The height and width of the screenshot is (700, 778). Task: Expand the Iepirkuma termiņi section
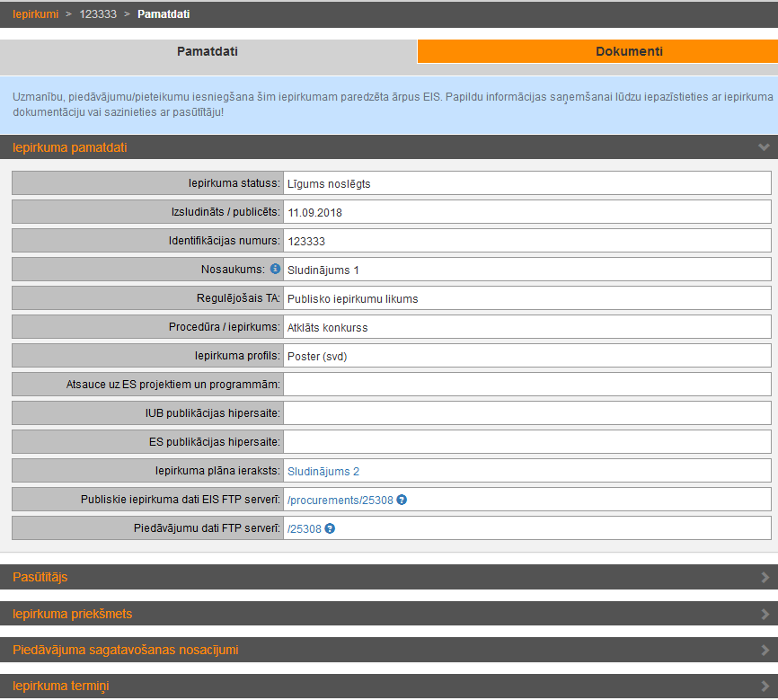point(765,687)
